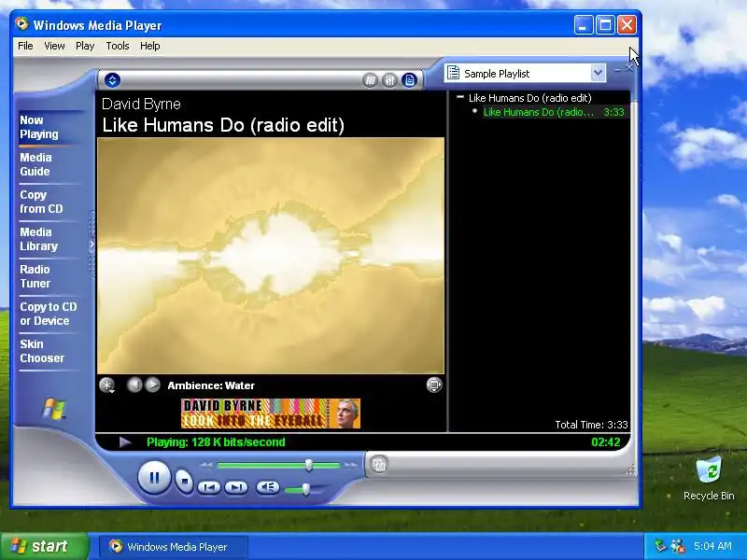
Task: Click the Windows Media Player title bar icon
Action: click(x=21, y=24)
